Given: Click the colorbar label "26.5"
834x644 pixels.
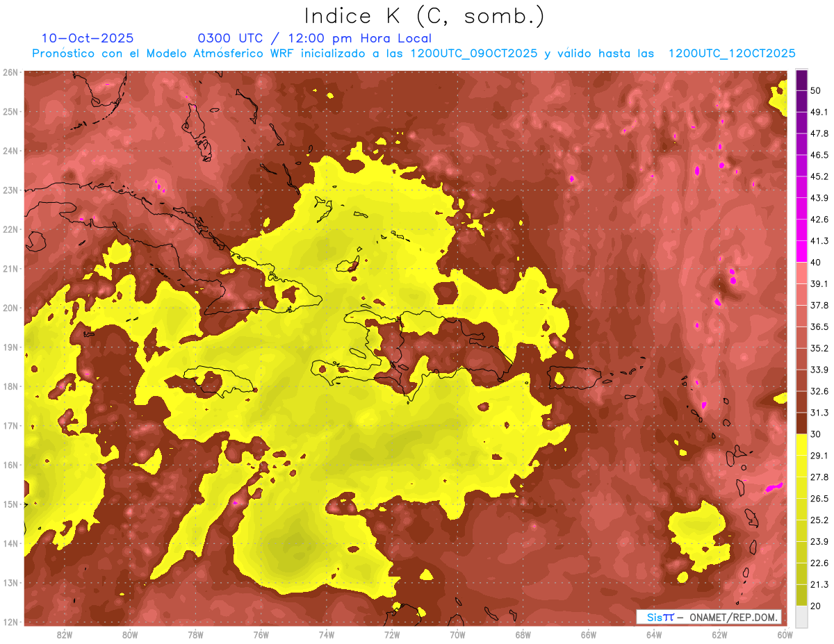Looking at the screenshot, I should coord(819,498).
